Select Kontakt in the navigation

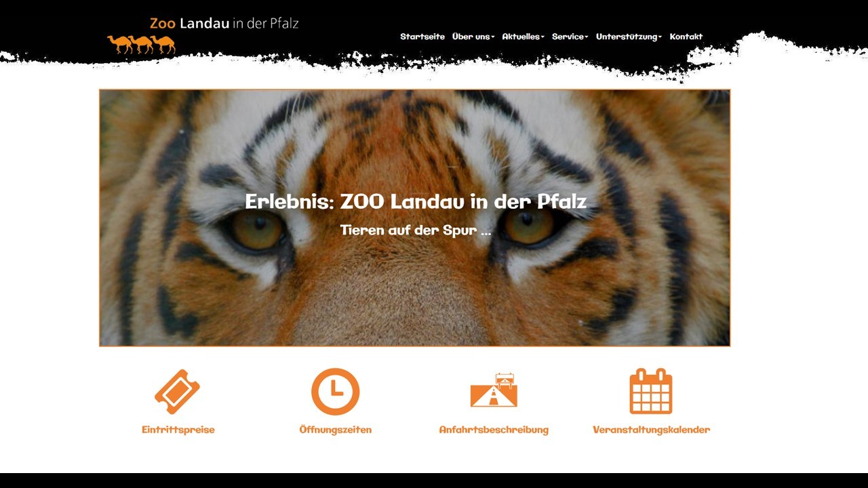(x=686, y=37)
